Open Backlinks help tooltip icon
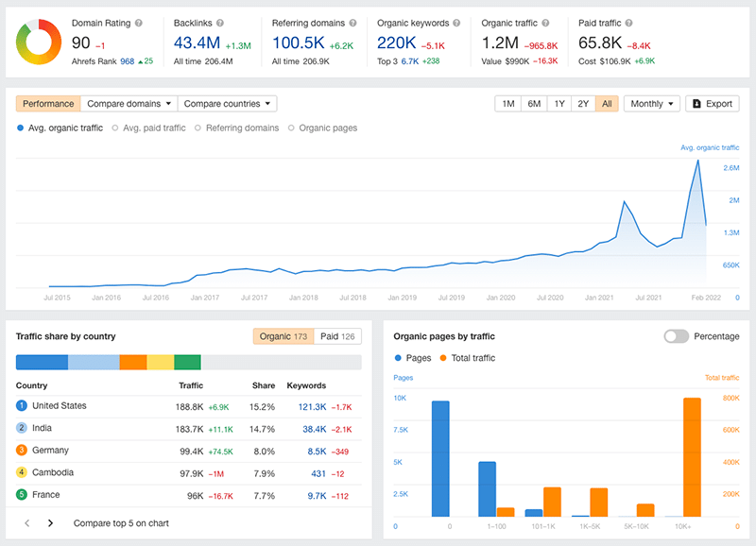Screen dimensions: 756x546 click(220, 23)
